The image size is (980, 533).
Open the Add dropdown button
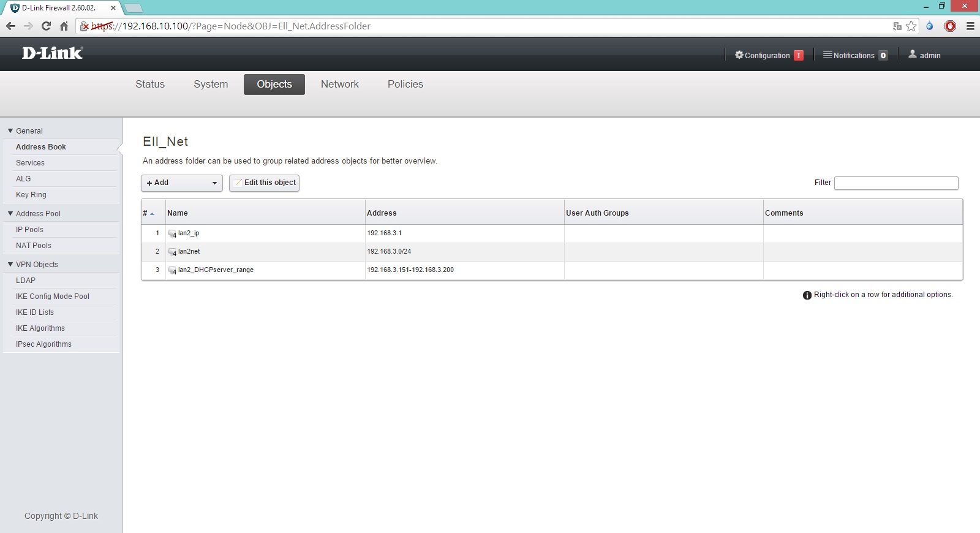point(182,183)
